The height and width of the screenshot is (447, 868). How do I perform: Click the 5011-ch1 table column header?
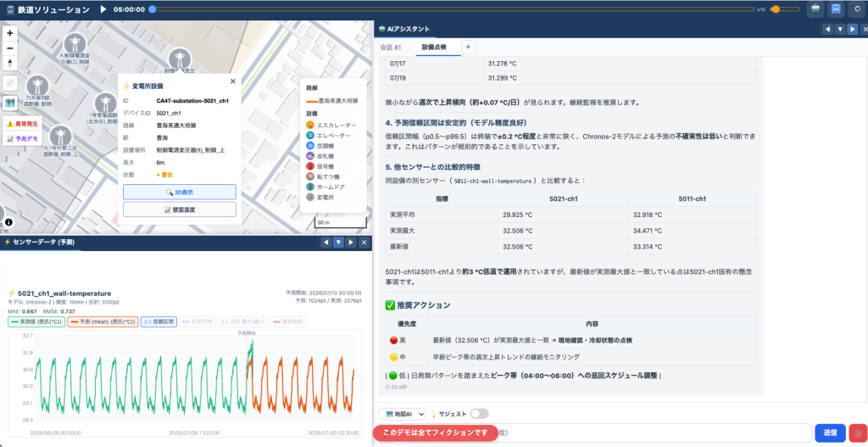point(692,198)
